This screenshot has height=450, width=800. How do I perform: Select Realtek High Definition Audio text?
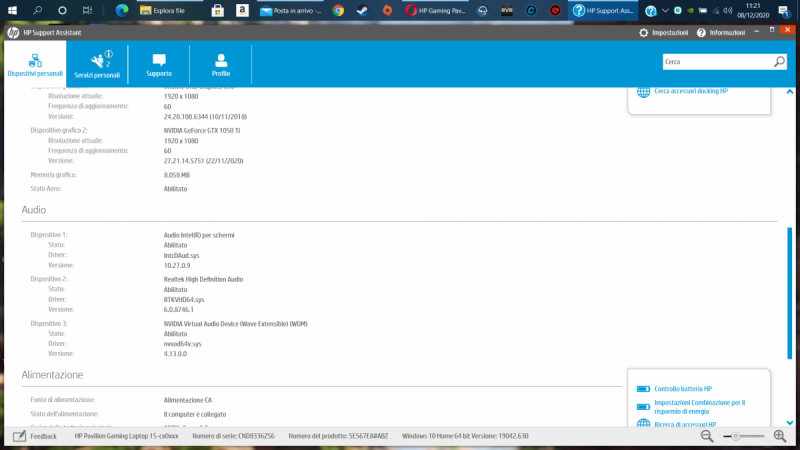[203, 280]
